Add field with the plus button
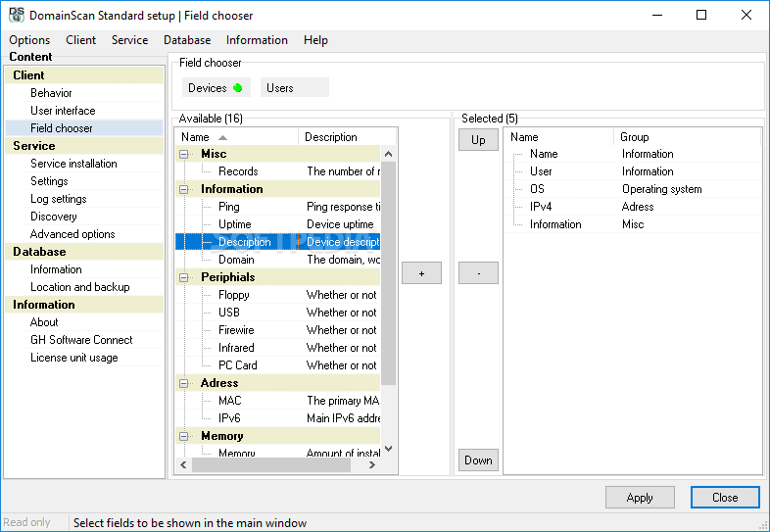The height and width of the screenshot is (532, 770). click(422, 273)
